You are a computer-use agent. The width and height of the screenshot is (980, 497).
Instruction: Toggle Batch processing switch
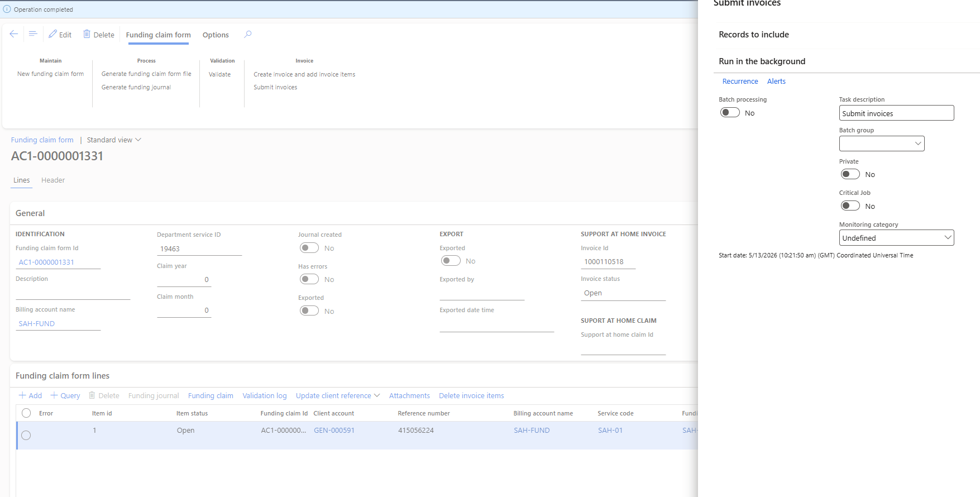click(730, 113)
